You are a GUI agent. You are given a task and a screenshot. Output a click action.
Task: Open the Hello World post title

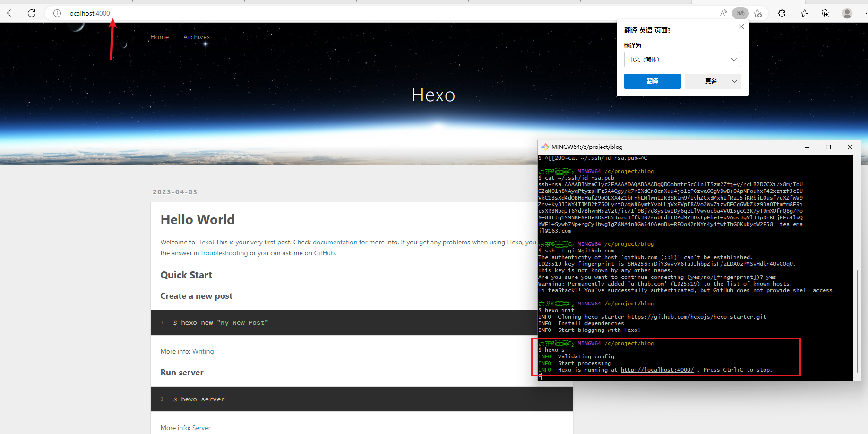click(198, 219)
